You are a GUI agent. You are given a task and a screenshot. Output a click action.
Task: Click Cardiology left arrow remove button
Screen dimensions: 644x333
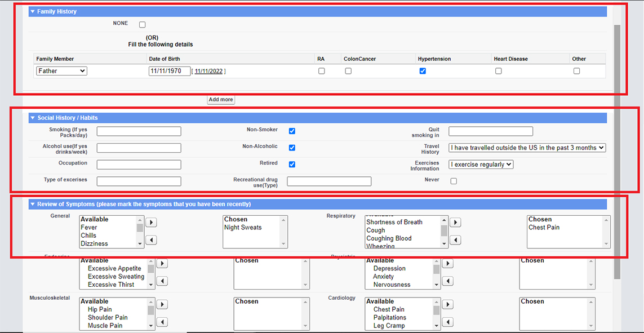point(447,322)
